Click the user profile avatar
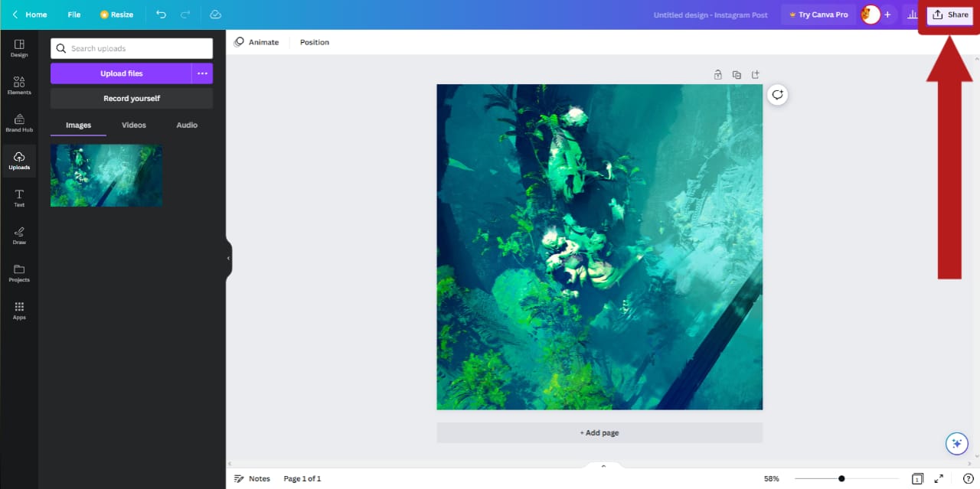This screenshot has width=980, height=489. tap(871, 15)
